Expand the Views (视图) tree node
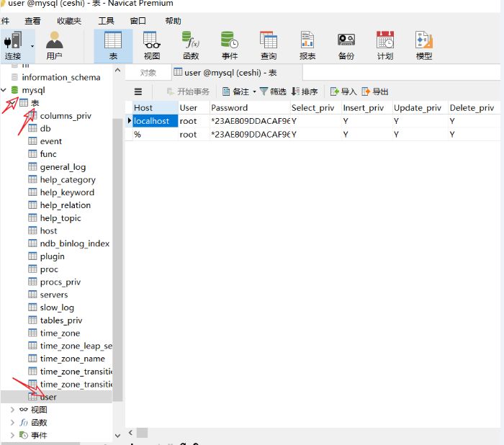This screenshot has height=445, width=504. (x=12, y=410)
